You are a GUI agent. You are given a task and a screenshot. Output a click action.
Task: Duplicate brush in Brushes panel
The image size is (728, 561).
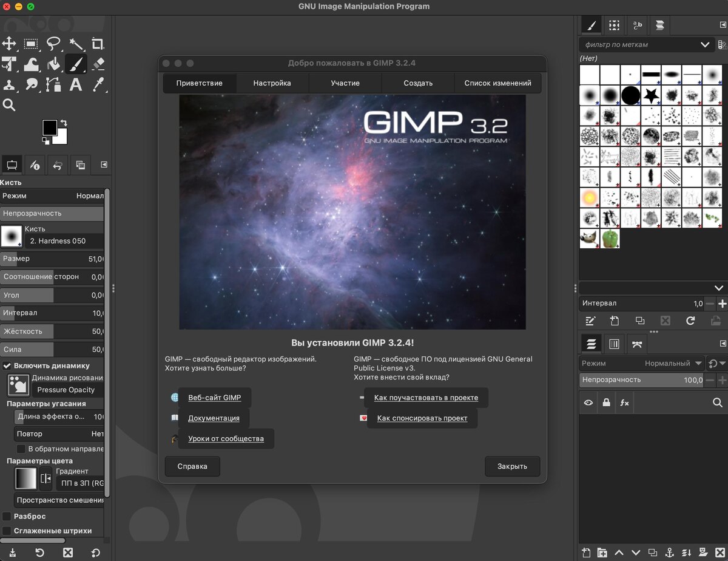coord(640,321)
